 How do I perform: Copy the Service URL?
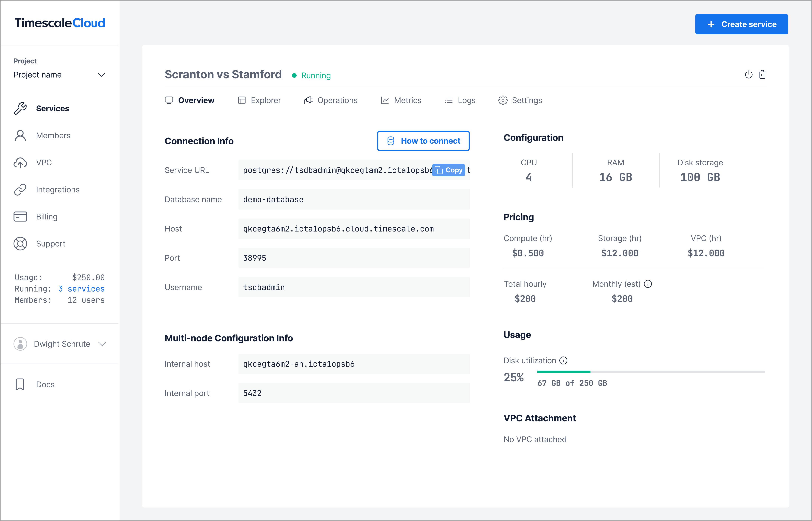coord(449,170)
